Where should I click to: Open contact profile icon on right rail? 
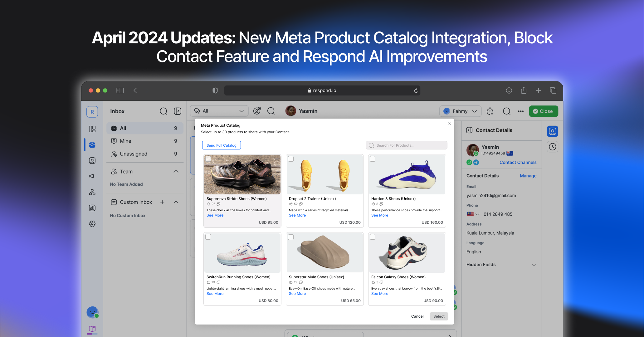pos(553,131)
